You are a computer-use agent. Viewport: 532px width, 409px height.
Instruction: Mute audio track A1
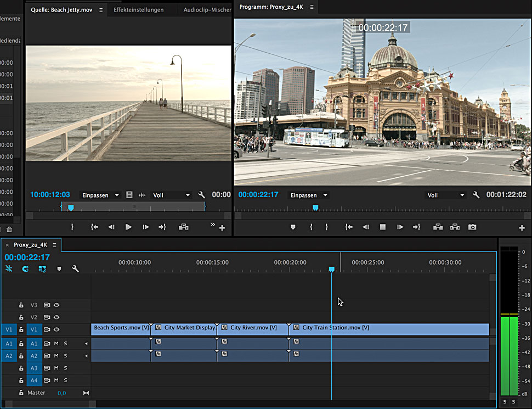56,344
